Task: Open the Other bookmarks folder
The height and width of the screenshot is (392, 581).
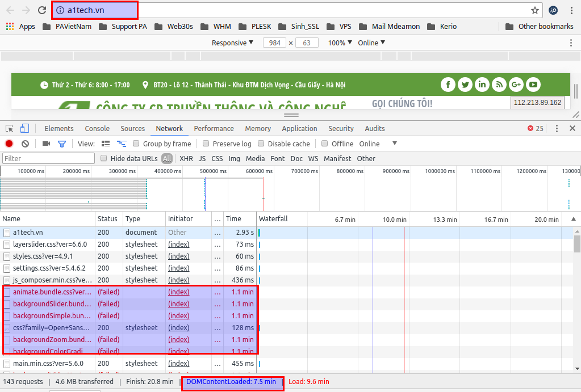Action: click(x=540, y=26)
